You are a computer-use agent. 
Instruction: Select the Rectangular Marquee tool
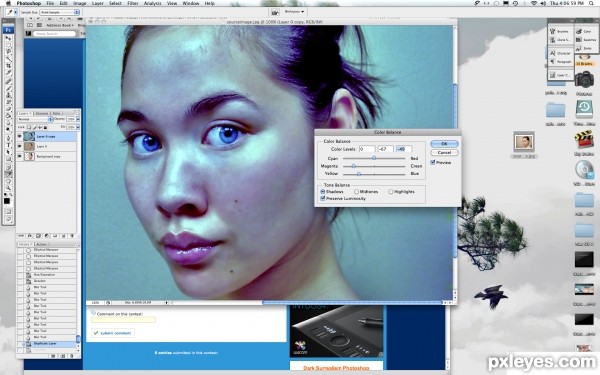pos(8,45)
